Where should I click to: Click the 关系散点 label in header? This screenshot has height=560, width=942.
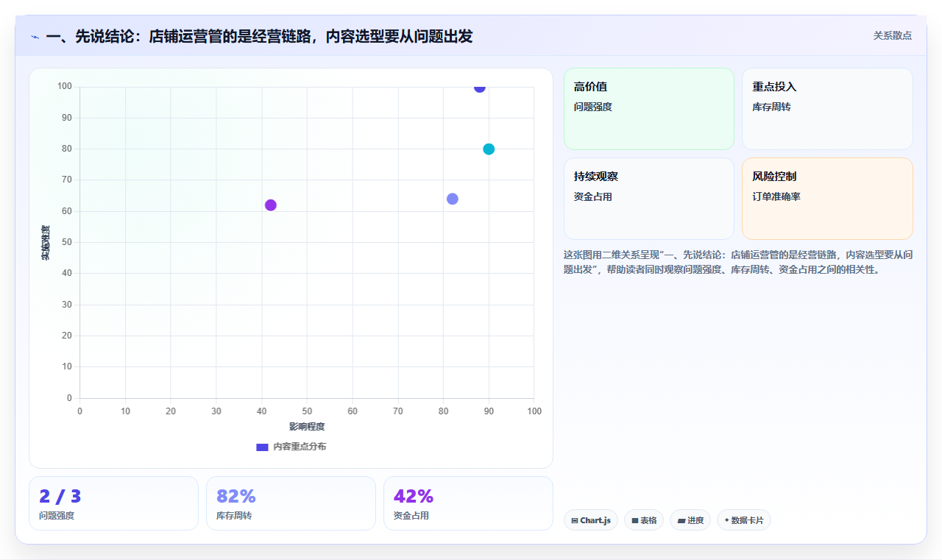893,35
